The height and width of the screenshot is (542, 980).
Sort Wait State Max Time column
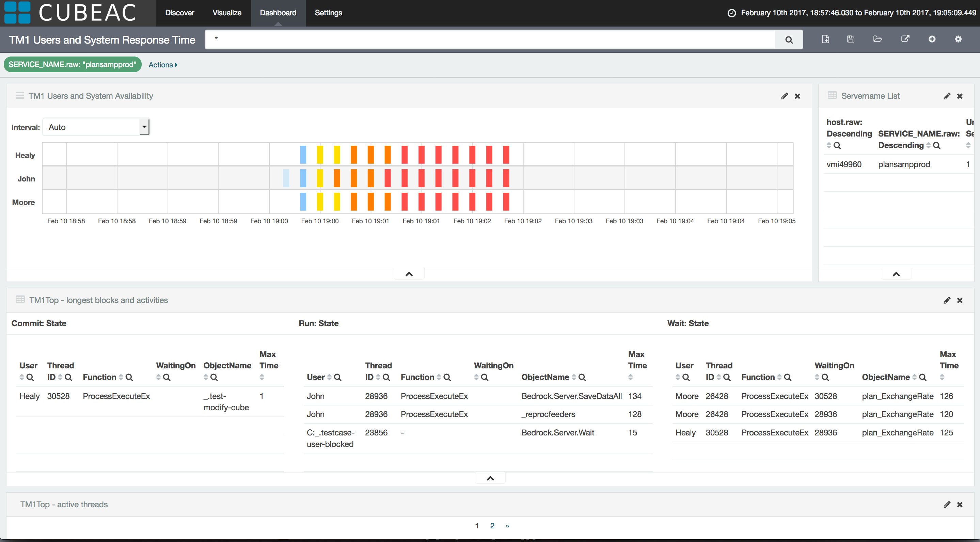point(942,377)
